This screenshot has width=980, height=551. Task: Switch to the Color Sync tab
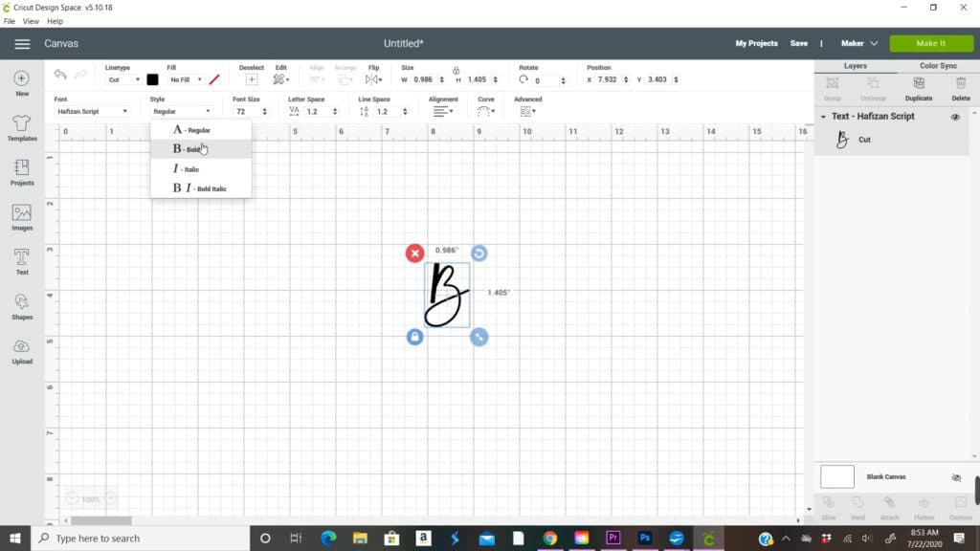pyautogui.click(x=938, y=66)
